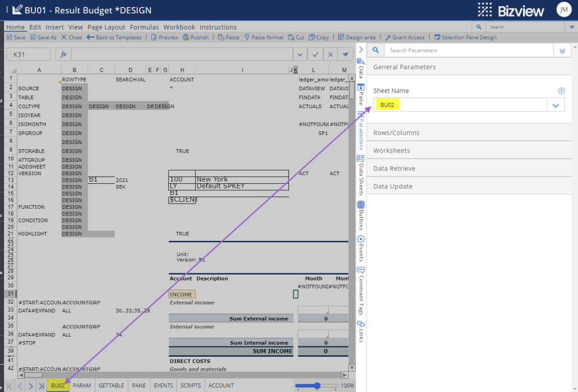Switch to the SCRIPTS sheet tab
The image size is (578, 392).
coord(191,386)
